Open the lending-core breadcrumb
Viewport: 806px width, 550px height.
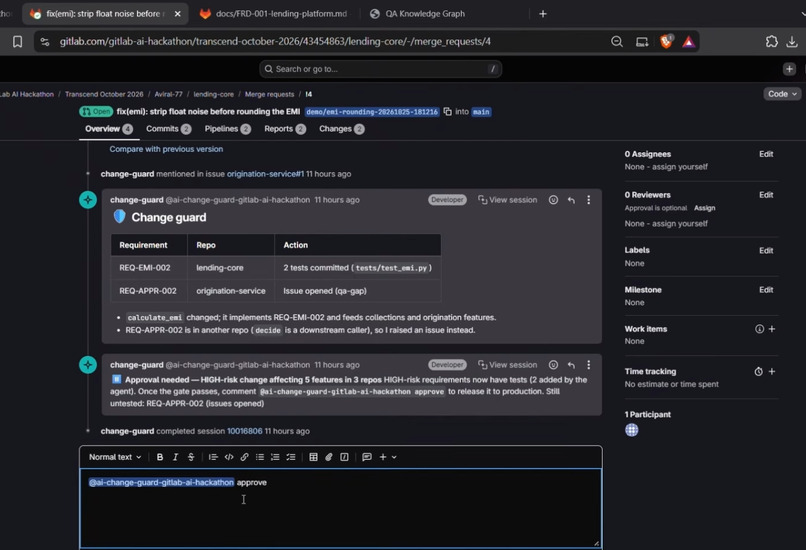[213, 95]
